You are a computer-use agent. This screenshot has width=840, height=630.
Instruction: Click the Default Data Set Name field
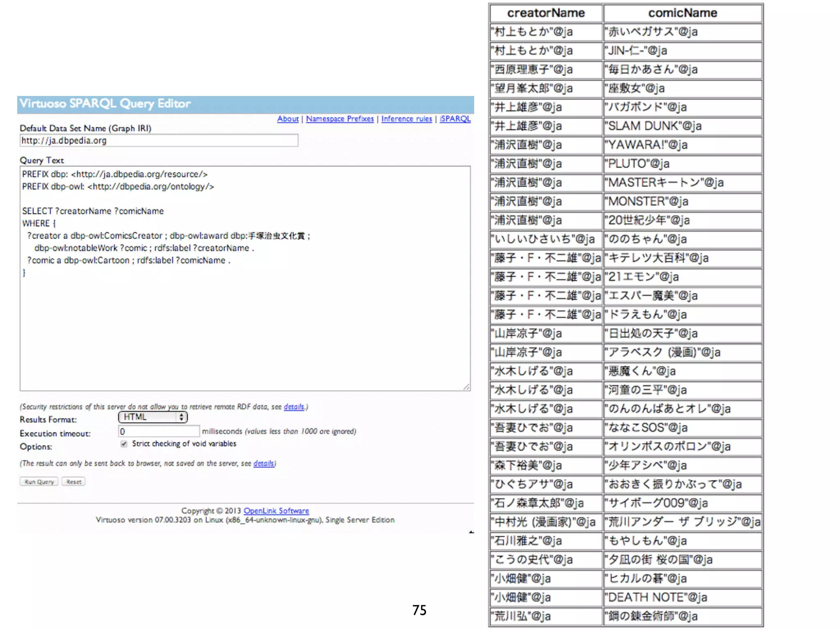(159, 141)
